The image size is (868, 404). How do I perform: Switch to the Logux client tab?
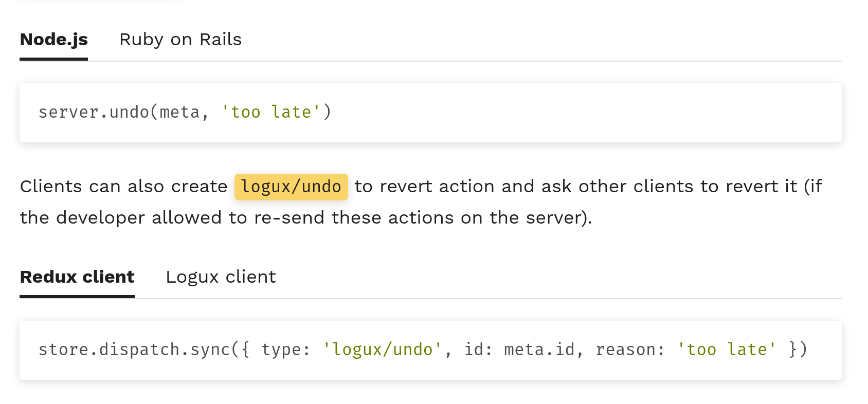point(221,277)
